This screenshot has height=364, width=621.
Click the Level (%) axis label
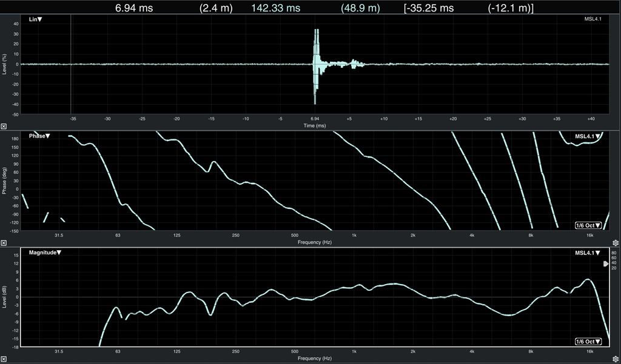[4, 64]
